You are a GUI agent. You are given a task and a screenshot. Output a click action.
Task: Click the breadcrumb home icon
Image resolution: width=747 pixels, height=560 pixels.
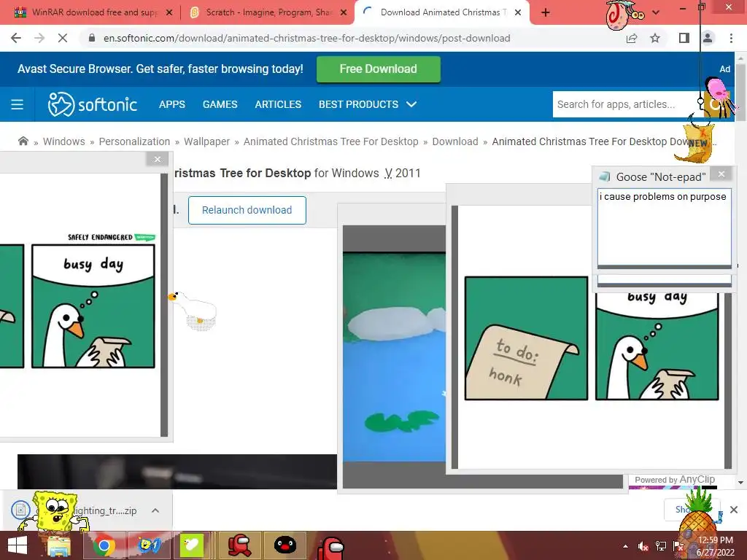click(x=23, y=141)
